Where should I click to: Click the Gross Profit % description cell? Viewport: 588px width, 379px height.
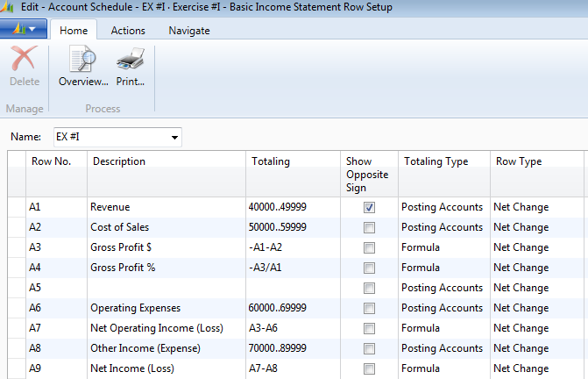click(x=166, y=268)
